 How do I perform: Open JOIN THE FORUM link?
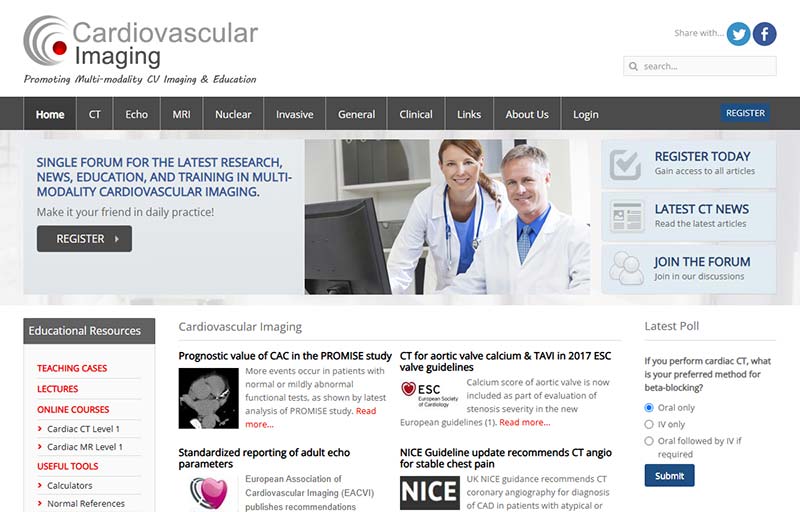702,262
